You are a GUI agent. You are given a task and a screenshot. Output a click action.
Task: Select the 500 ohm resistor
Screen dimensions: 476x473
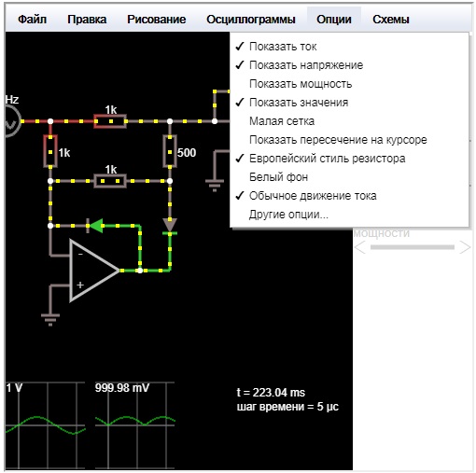(170, 151)
